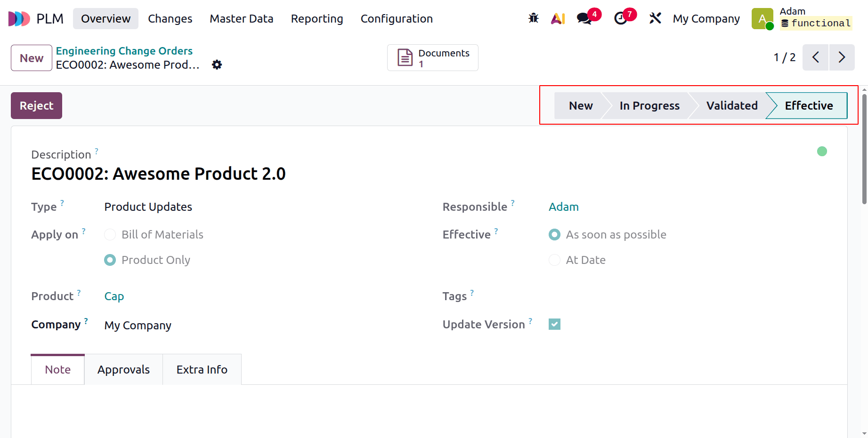
Task: Open the Changes menu
Action: (x=170, y=18)
